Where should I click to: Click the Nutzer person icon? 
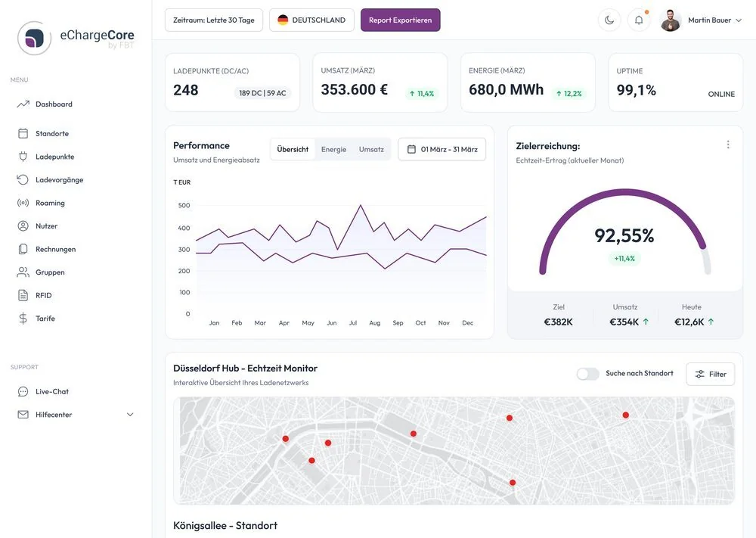23,225
